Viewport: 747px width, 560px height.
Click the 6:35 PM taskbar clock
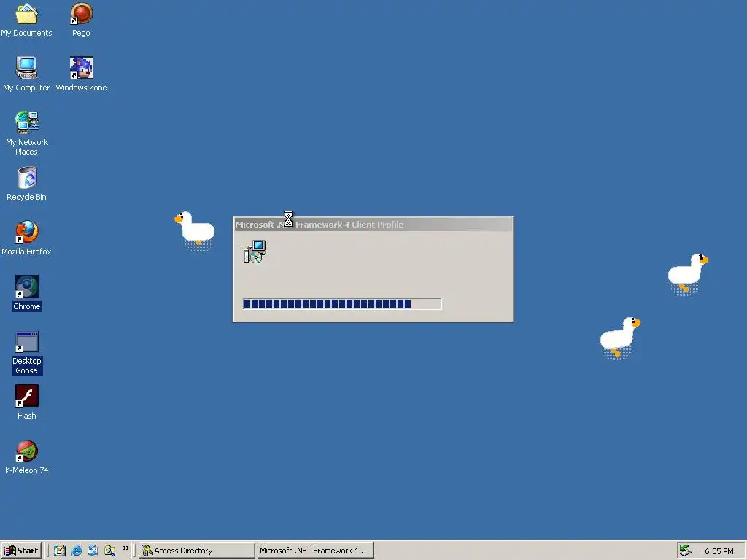pos(719,551)
